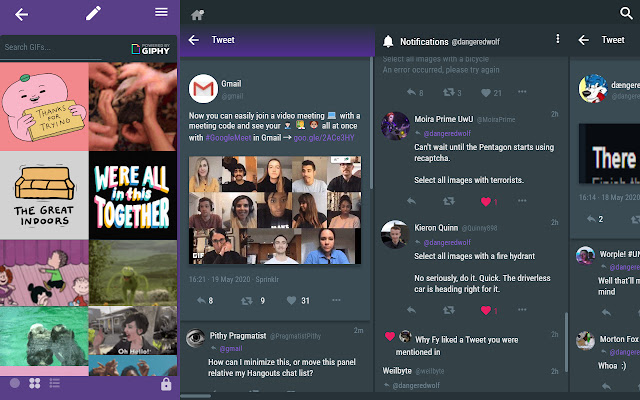Open more options on Moira Prime's tweet
Image resolution: width=640 pixels, height=400 pixels.
(x=522, y=201)
